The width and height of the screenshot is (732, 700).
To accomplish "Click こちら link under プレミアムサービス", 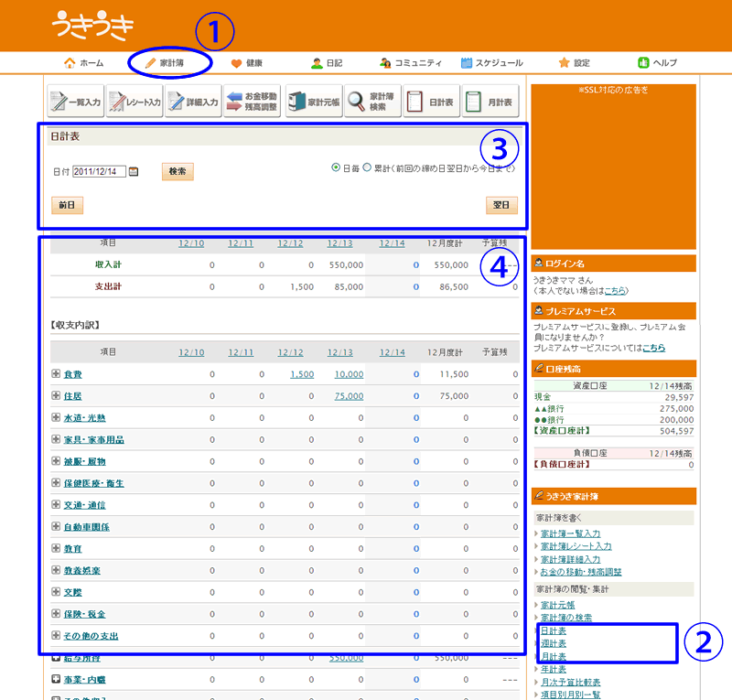I will 654,348.
